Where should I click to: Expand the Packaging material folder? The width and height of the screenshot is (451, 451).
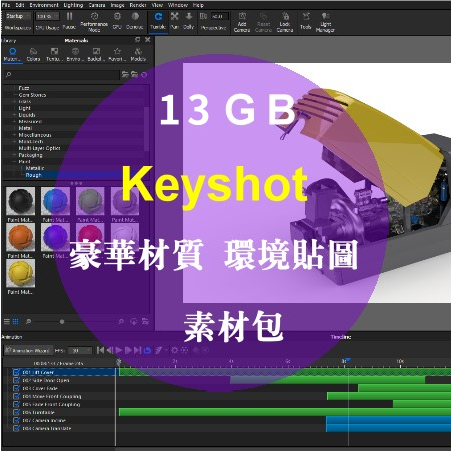(x=14, y=155)
